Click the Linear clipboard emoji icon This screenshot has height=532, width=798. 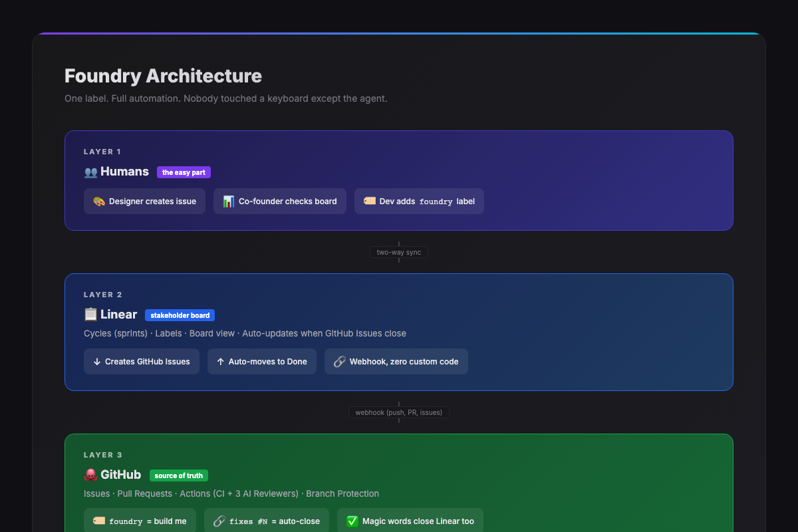(90, 315)
